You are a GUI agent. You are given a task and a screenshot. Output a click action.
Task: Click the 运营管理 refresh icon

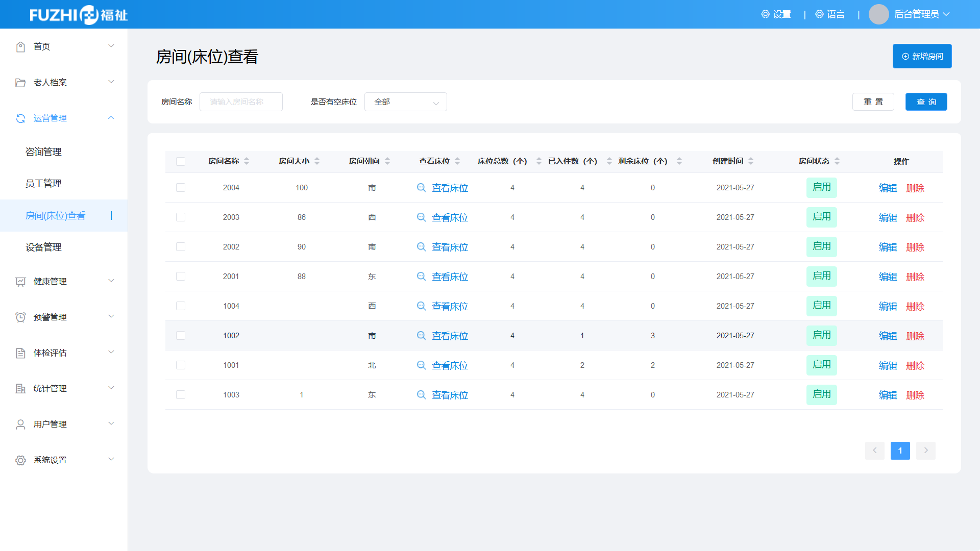click(20, 118)
